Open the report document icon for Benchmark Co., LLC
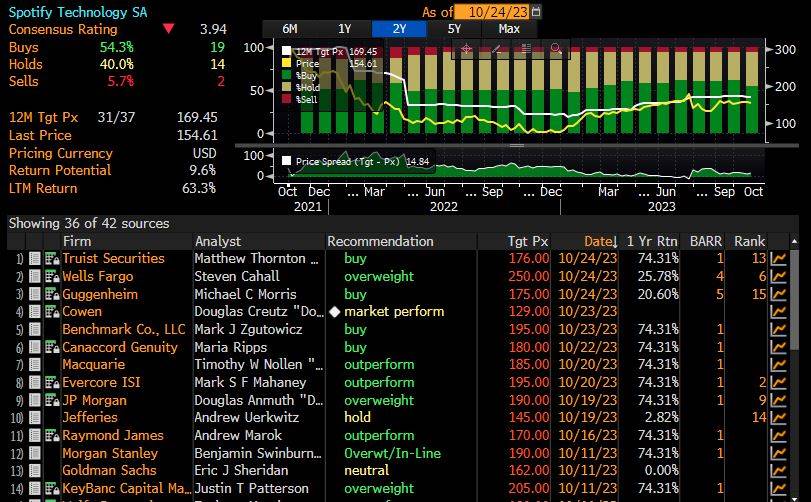Screen dimensions: 811x502 (x=35, y=329)
